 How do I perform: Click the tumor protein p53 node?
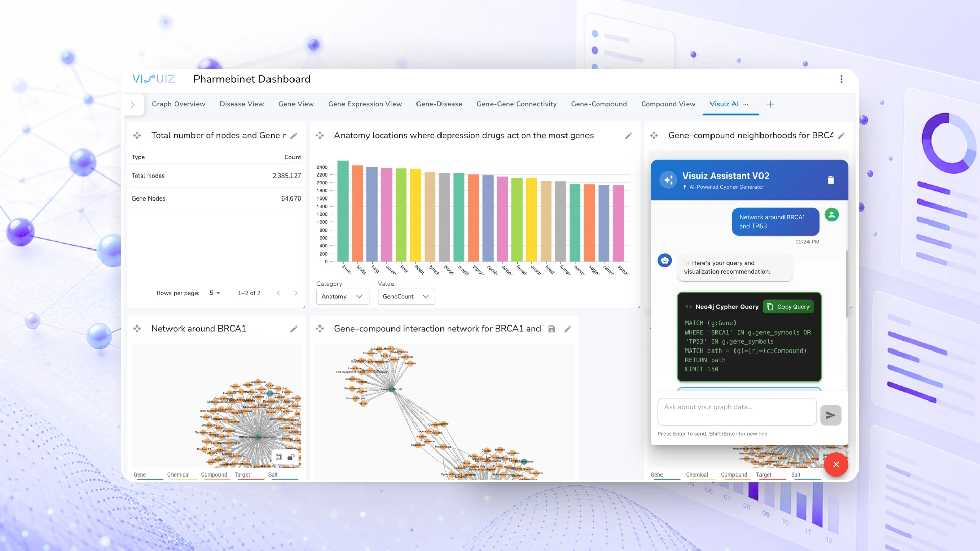392,389
